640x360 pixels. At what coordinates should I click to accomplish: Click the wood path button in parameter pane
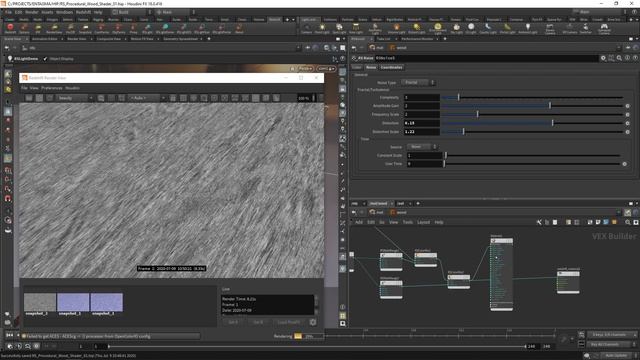pos(398,48)
